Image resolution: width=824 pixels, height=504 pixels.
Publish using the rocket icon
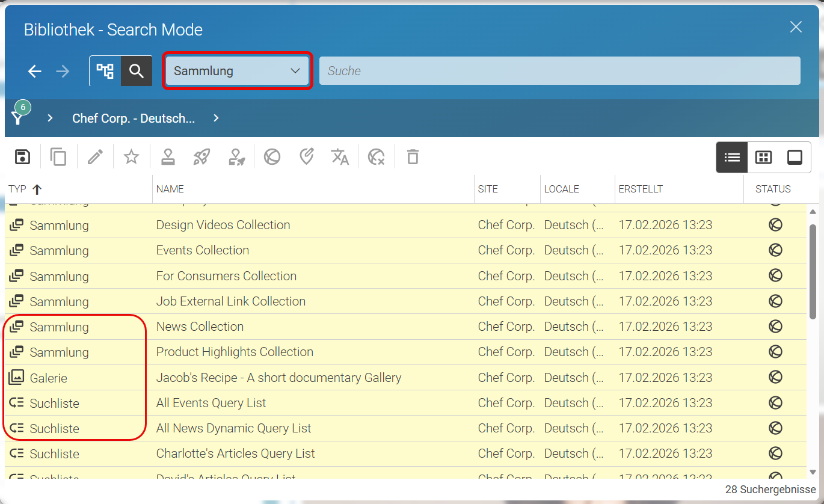201,157
